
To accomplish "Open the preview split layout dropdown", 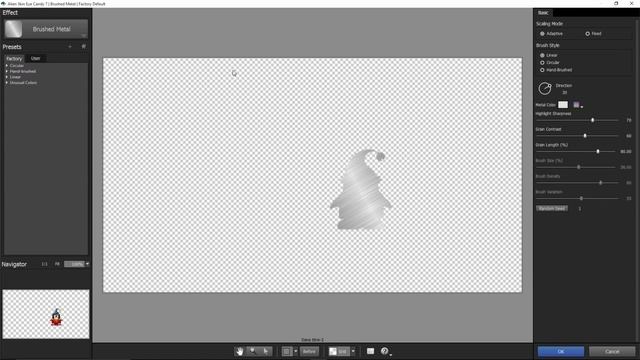I will click(x=296, y=351).
